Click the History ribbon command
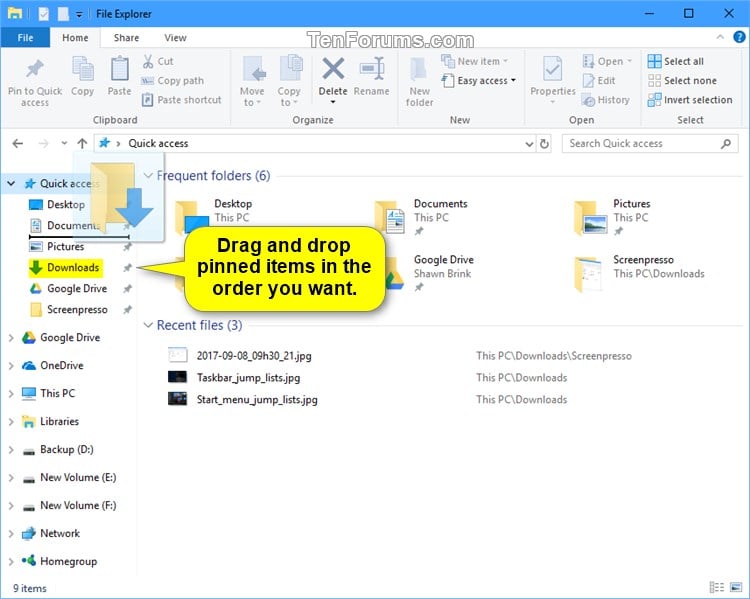750x599 pixels. 606,100
